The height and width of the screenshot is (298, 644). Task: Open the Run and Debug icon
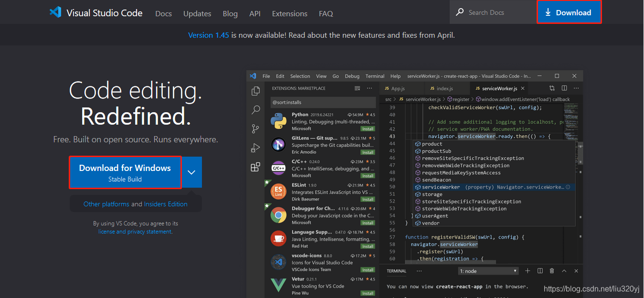click(255, 148)
